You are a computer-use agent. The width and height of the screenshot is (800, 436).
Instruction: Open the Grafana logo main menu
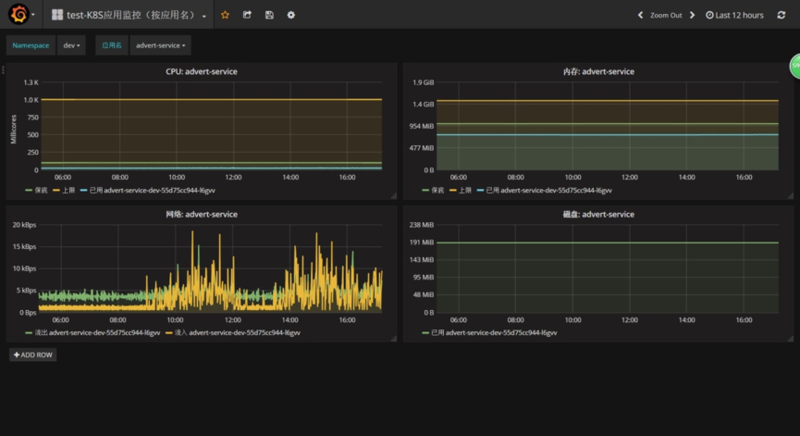tap(17, 15)
